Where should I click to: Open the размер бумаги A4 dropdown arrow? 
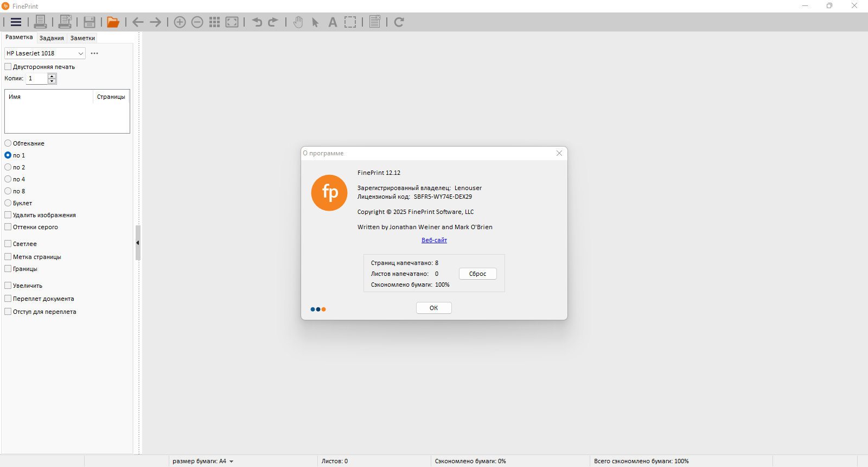[x=232, y=462]
